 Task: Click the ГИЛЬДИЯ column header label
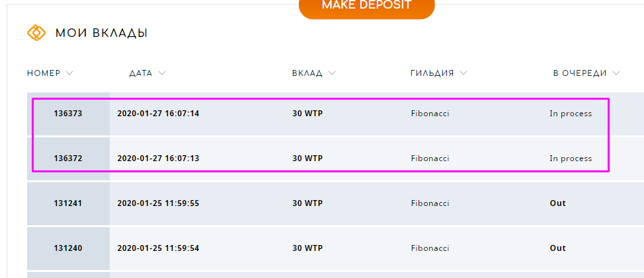coord(432,73)
